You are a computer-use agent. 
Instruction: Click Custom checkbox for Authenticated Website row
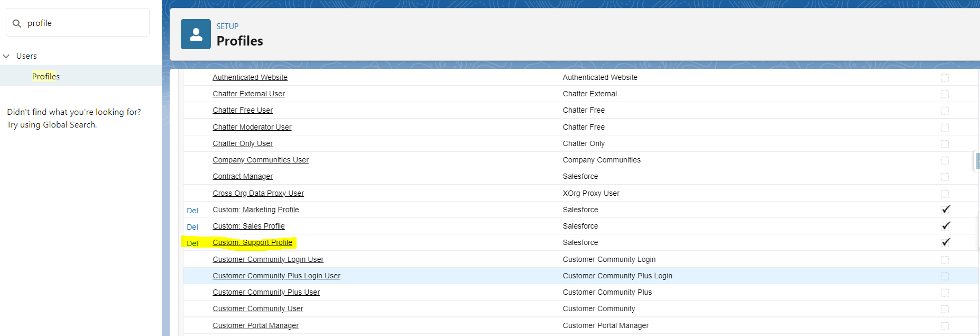944,78
